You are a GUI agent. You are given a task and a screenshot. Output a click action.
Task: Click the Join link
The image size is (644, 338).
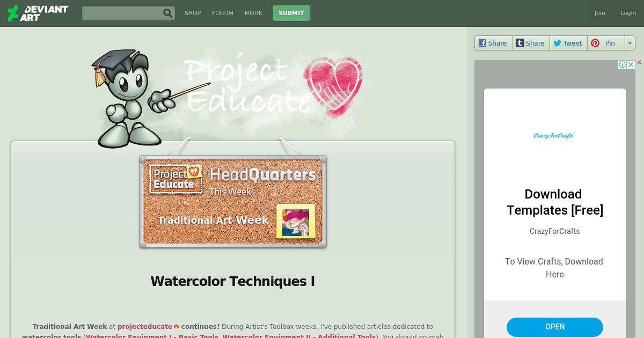click(x=599, y=13)
